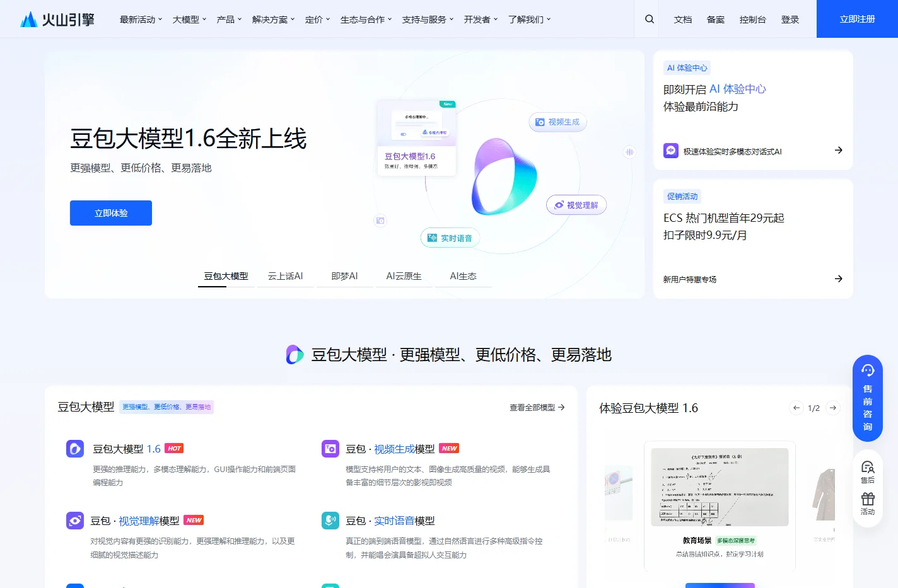Expand the 支持与服务 menu
The width and height of the screenshot is (898, 588).
[x=428, y=20]
